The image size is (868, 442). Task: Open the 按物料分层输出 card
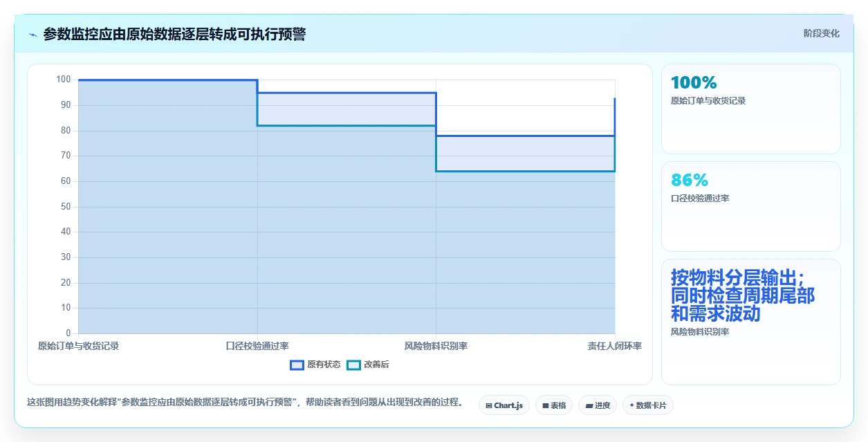tap(751, 322)
